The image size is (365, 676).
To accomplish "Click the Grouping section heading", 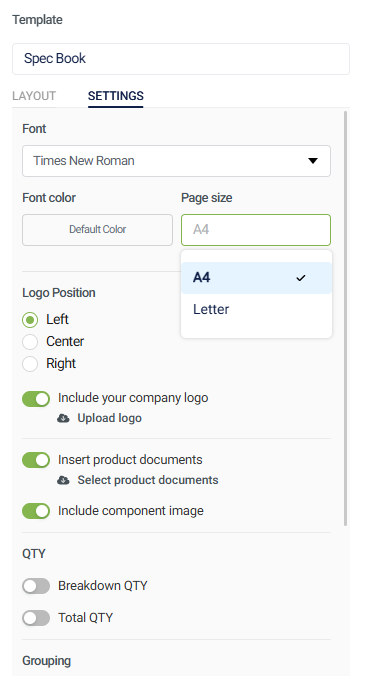I will (47, 661).
